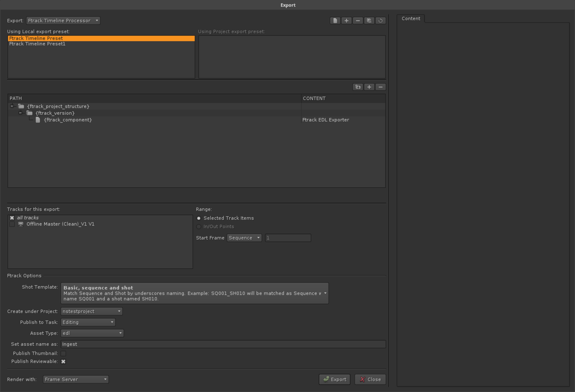
Task: Click the Ftrack EDL Exporter content cell
Action: tap(343, 120)
